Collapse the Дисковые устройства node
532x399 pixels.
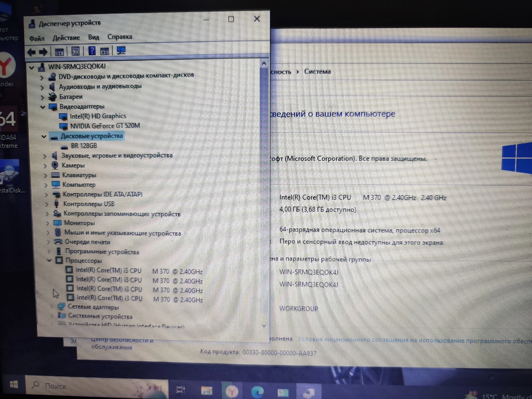[x=44, y=137]
